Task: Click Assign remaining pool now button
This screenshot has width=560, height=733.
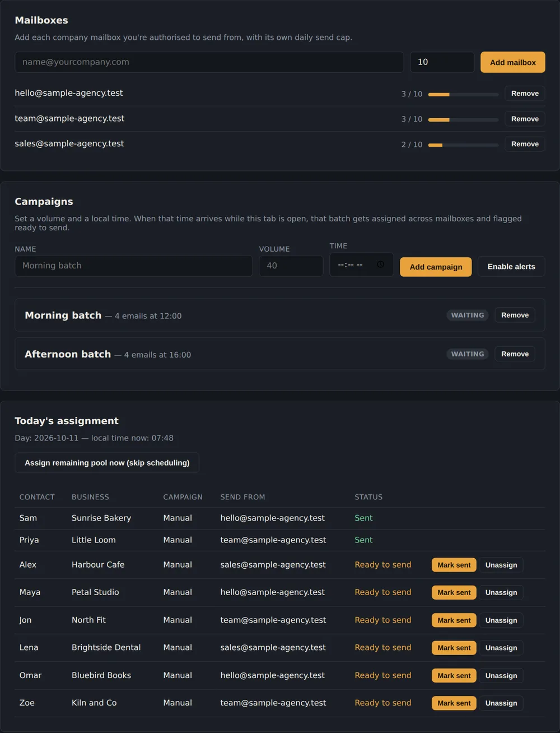Action: [107, 463]
